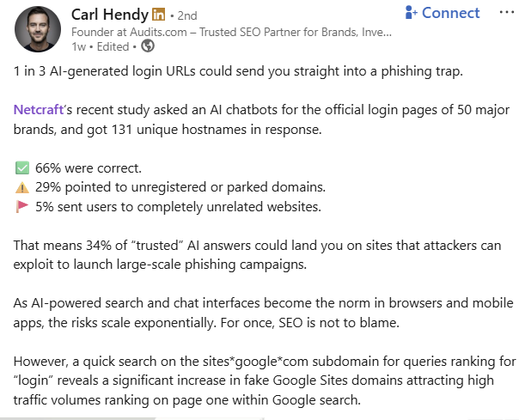This screenshot has height=420, width=519.
Task: Click the red flag emoji
Action: pos(22,205)
